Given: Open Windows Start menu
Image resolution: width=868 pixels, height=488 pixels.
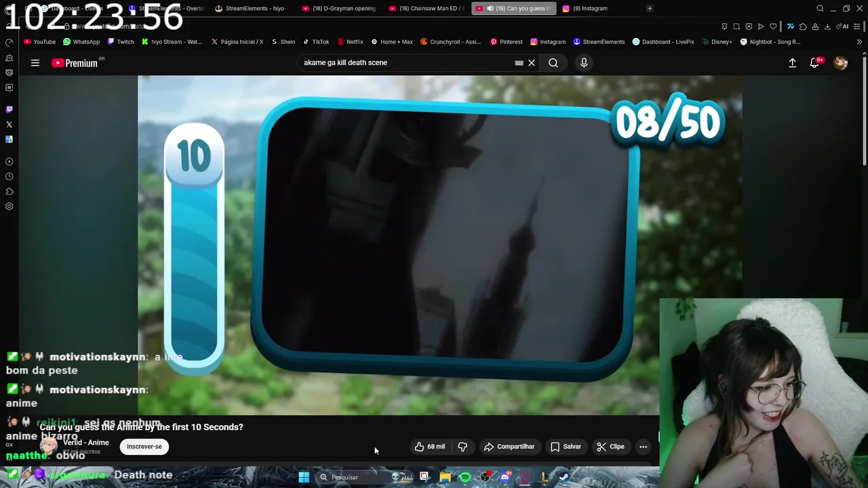Looking at the screenshot, I should (304, 477).
